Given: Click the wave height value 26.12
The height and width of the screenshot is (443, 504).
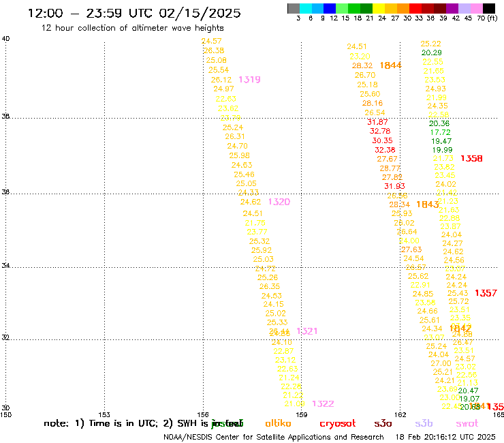Looking at the screenshot, I should point(221,80).
